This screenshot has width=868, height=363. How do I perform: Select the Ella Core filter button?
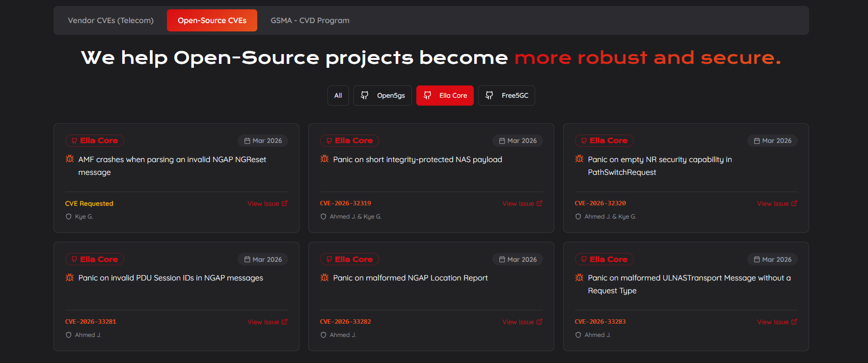(x=445, y=95)
